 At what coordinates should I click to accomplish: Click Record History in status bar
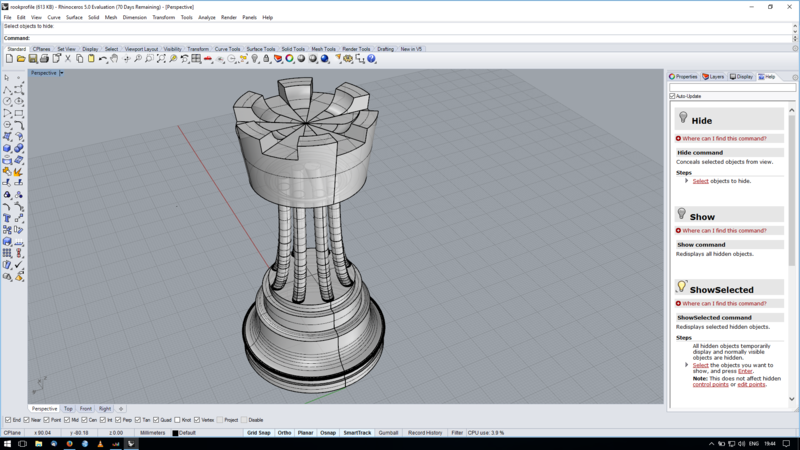pos(425,433)
